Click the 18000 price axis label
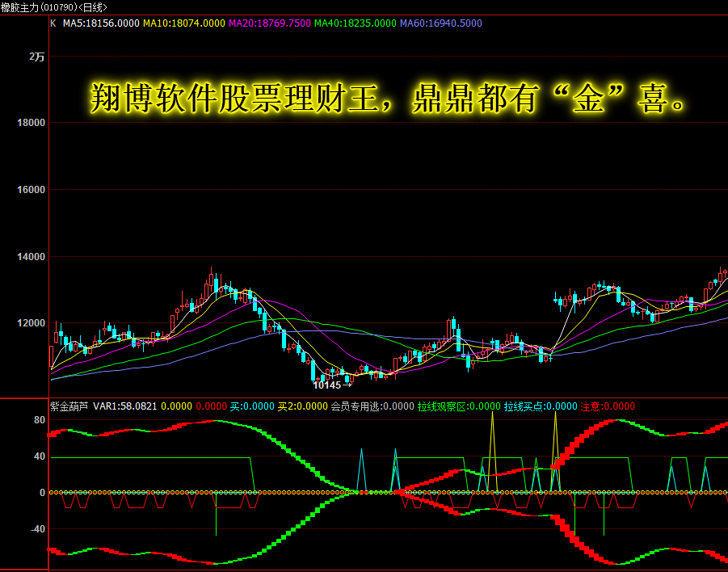The image size is (728, 572). [x=31, y=123]
